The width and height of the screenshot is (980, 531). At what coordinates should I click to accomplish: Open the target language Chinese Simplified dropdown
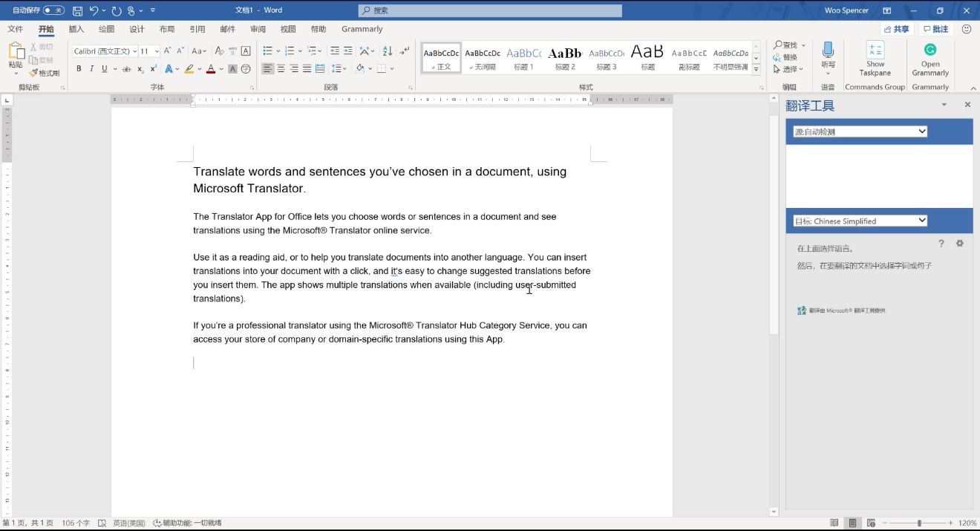point(860,221)
